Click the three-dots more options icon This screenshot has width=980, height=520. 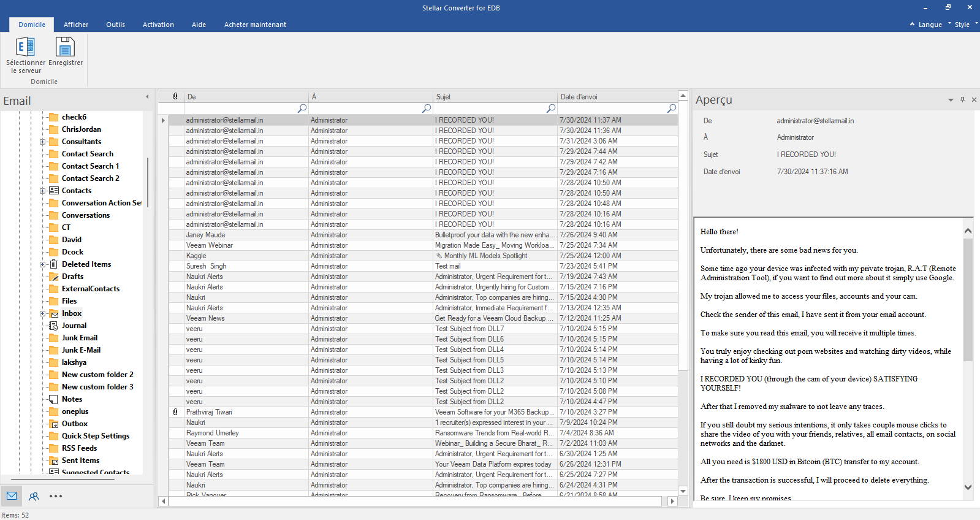point(56,496)
